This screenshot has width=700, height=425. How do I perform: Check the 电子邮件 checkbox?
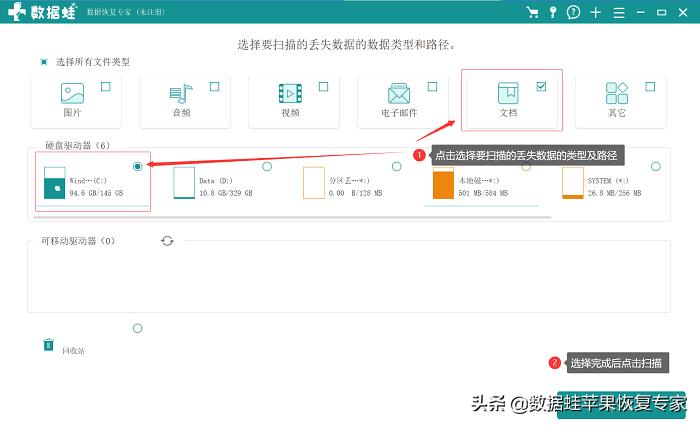432,87
